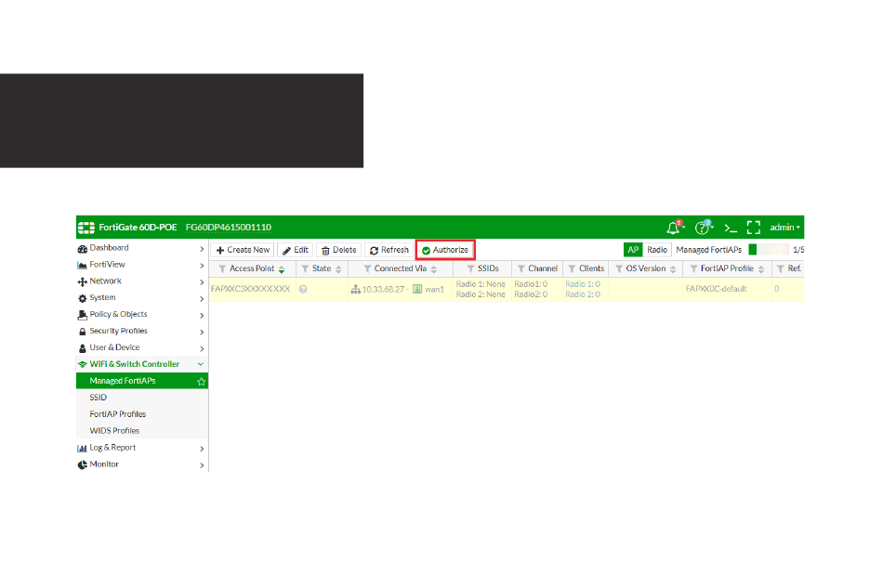Expand the Monitor chevron

click(x=202, y=465)
